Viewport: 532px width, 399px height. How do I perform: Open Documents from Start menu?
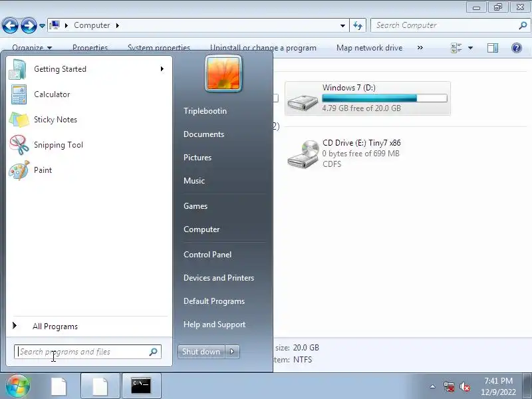203,134
